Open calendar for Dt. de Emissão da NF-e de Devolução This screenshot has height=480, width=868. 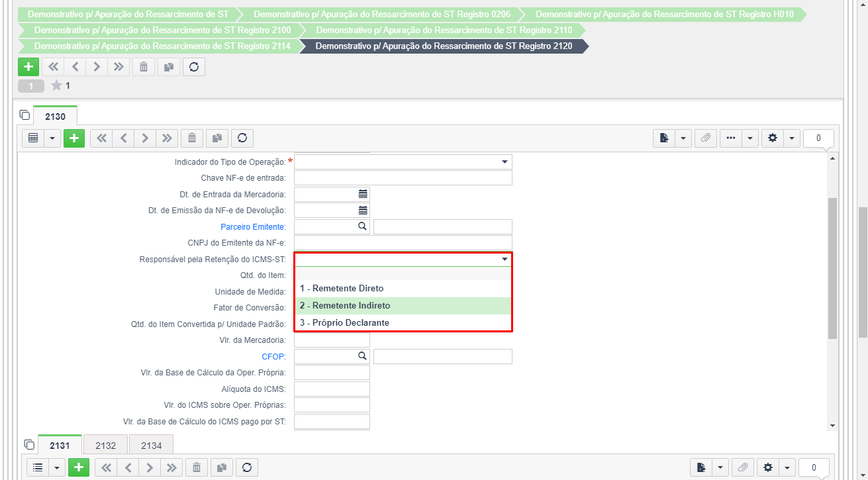click(363, 210)
